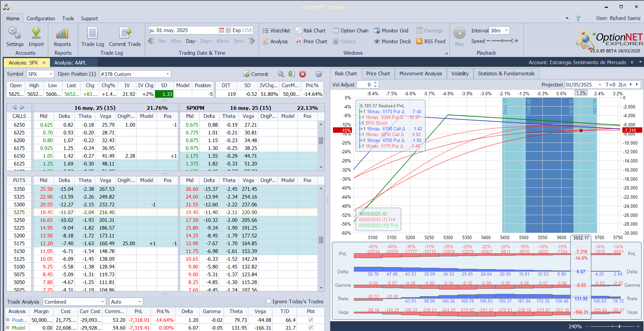Close the Analysis: SPX tab
644x331 pixels.
click(44, 62)
